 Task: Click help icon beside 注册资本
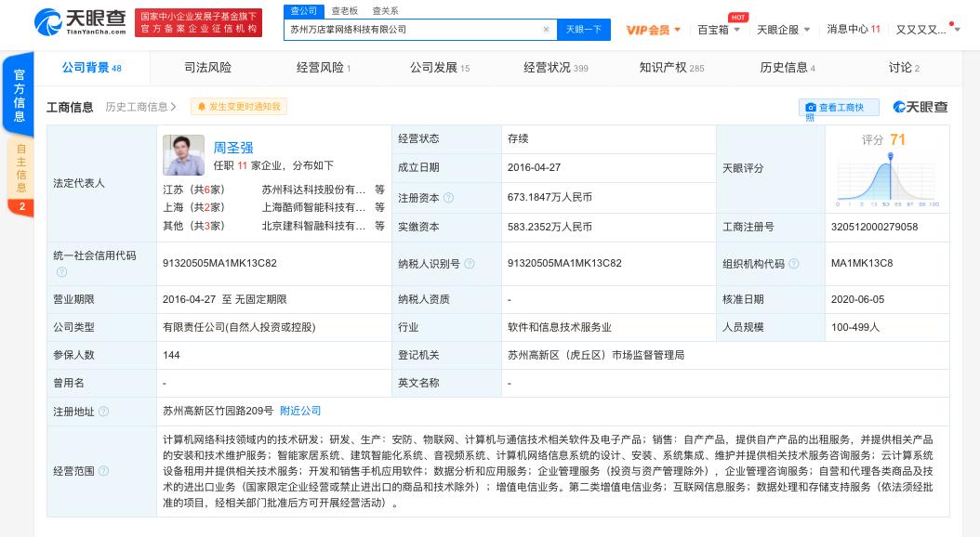click(448, 198)
